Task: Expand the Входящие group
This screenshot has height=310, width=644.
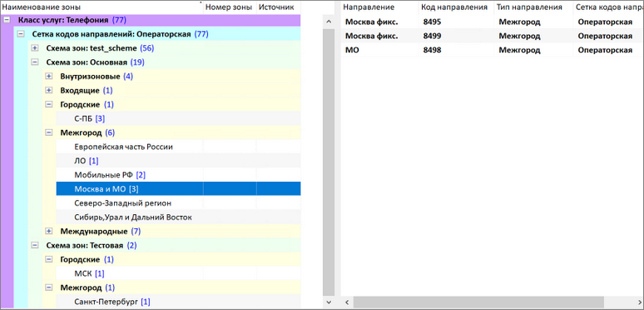Action: point(49,91)
